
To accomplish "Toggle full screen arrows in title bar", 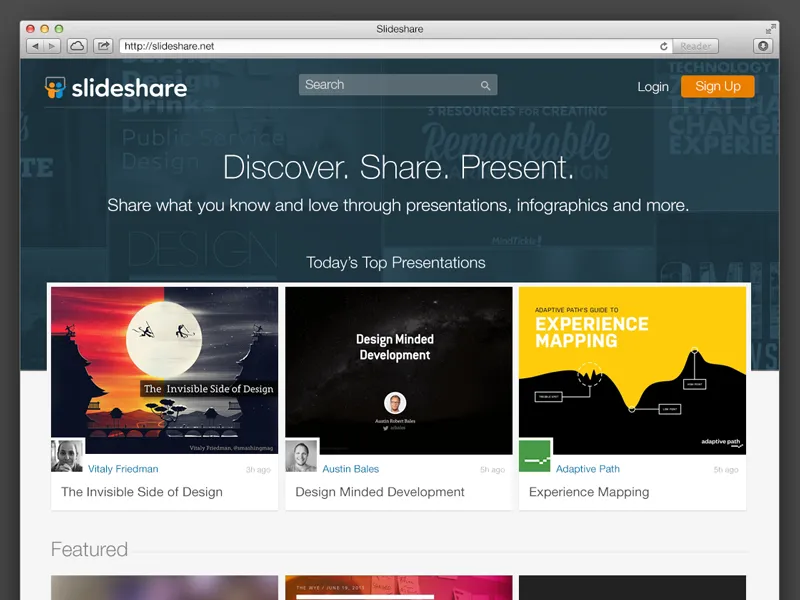I will 770,29.
